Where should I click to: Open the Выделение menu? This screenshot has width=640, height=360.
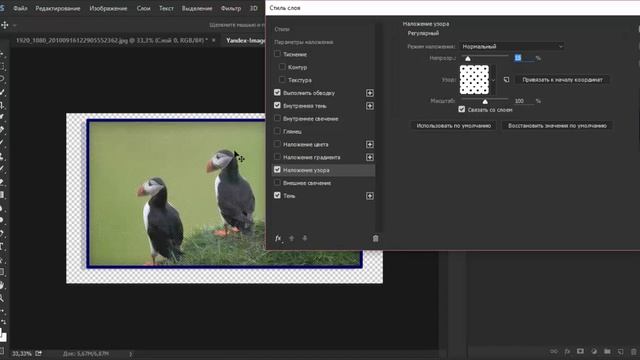[197, 8]
